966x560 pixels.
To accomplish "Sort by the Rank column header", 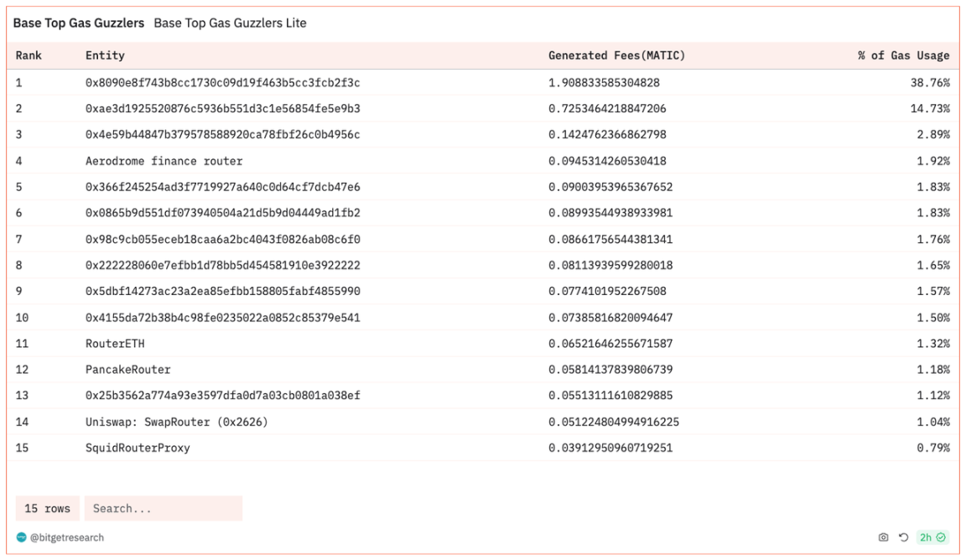I will click(x=29, y=55).
